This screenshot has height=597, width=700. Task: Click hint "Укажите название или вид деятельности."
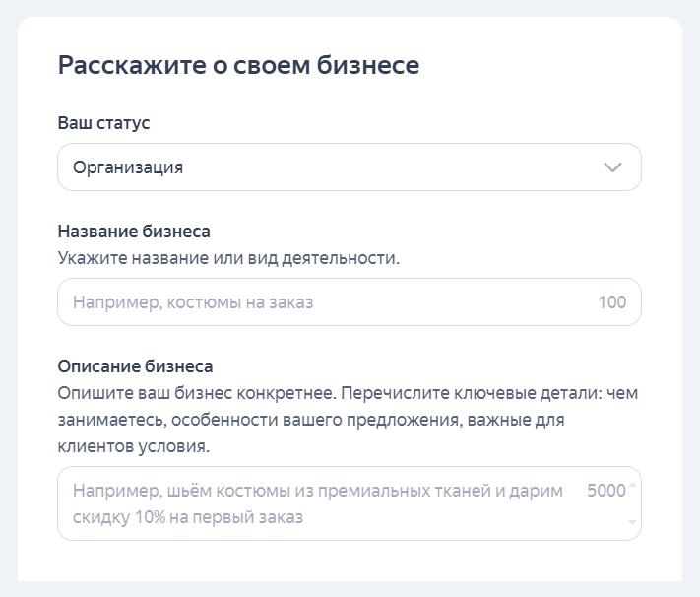(x=228, y=258)
